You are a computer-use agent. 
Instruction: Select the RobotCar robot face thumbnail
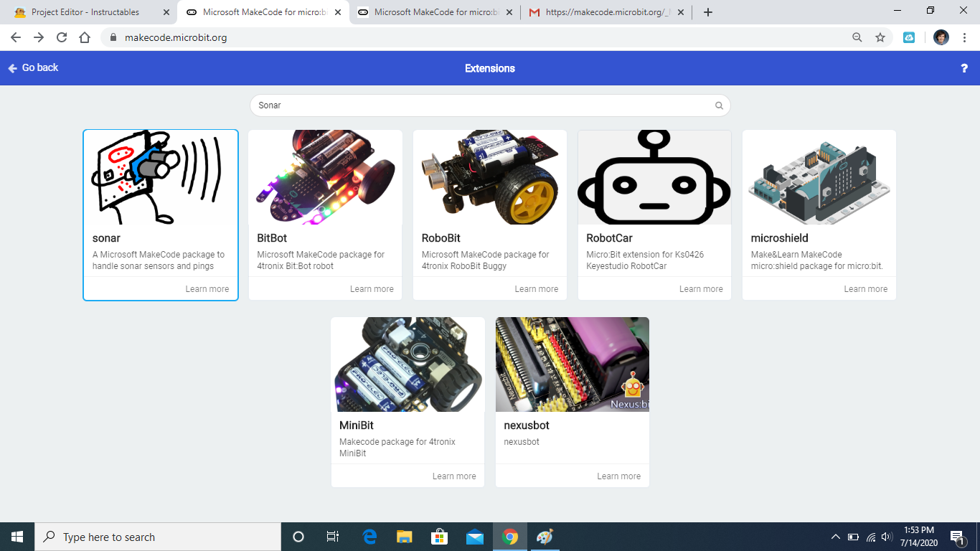[x=655, y=177]
